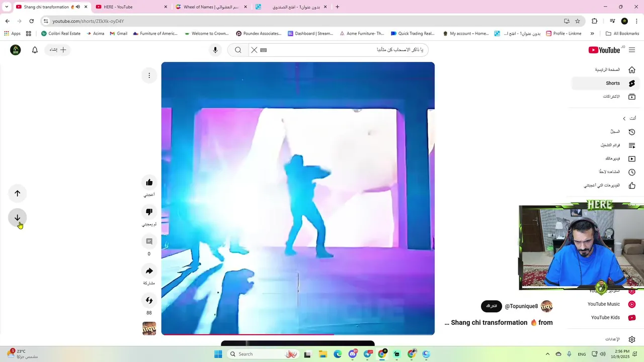644x362 pixels.
Task: Open the weather widget showing 23°C
Action: [x=22, y=354]
